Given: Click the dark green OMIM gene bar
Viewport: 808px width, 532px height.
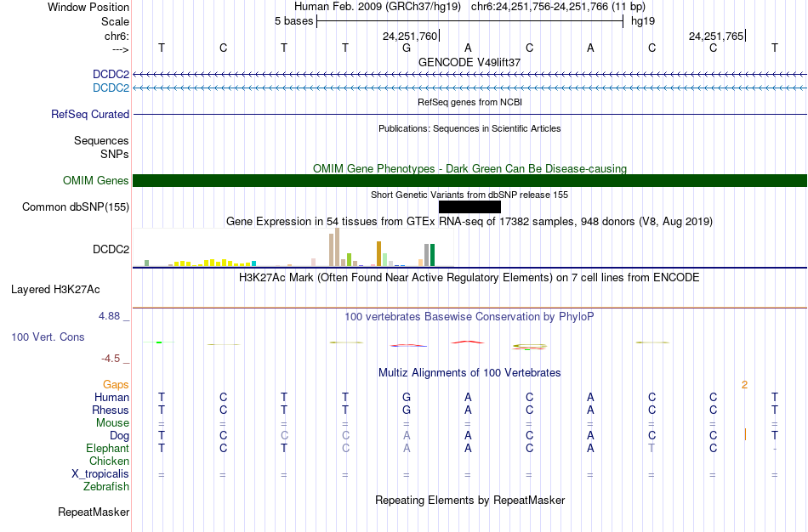Looking at the screenshot, I should (x=469, y=181).
